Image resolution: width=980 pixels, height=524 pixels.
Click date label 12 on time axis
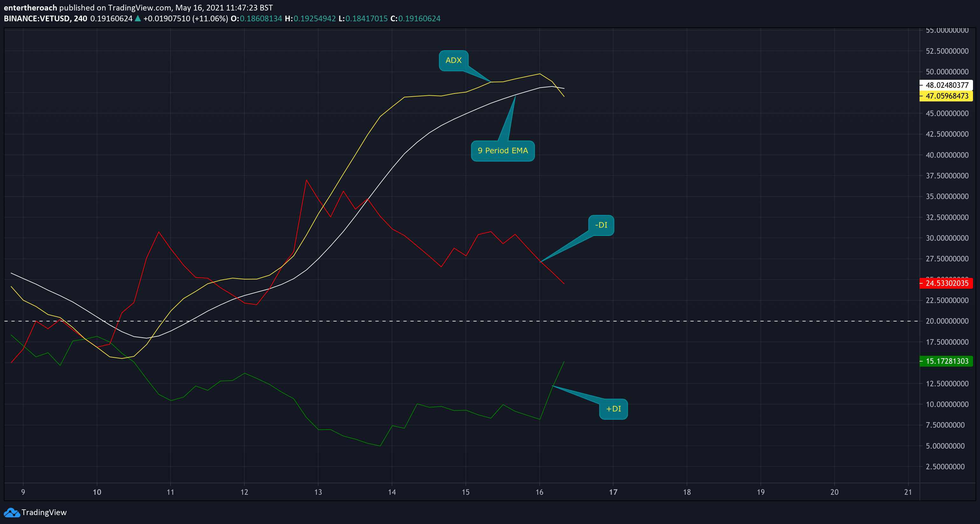tap(244, 492)
